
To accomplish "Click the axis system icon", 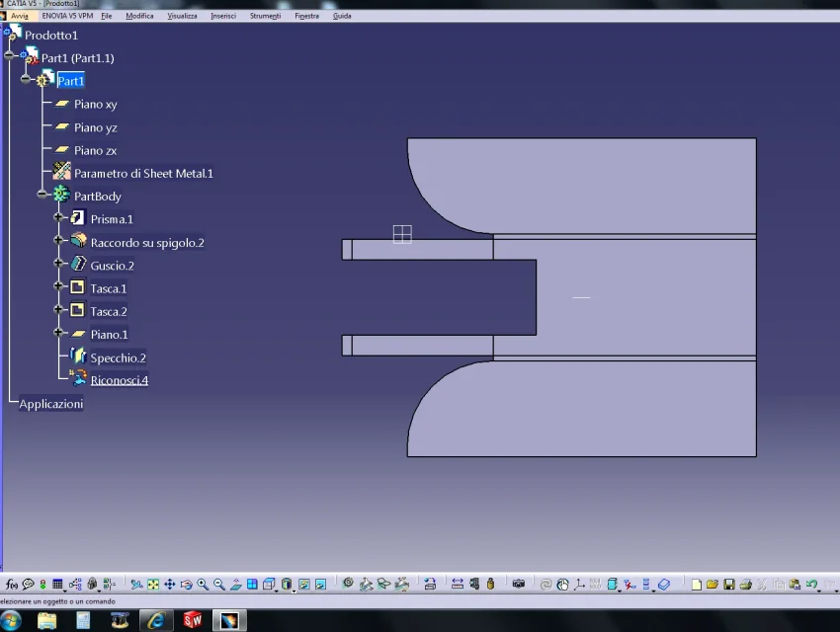I will (x=579, y=585).
